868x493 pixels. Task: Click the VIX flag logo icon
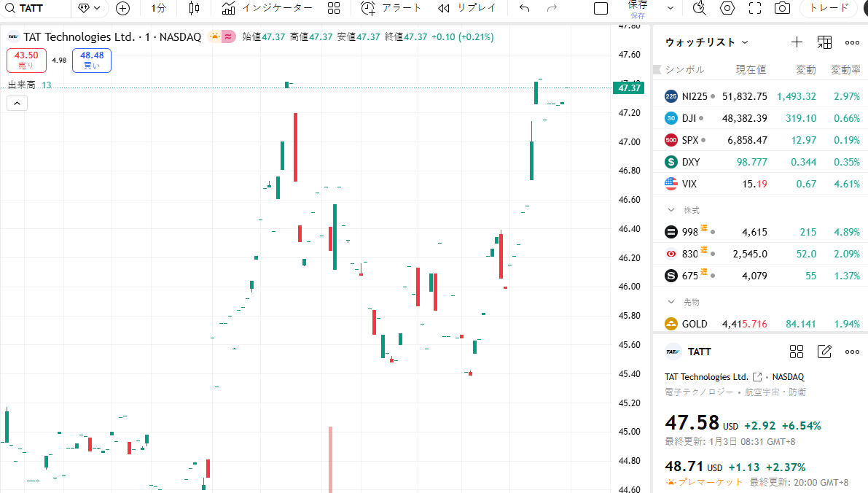[671, 184]
